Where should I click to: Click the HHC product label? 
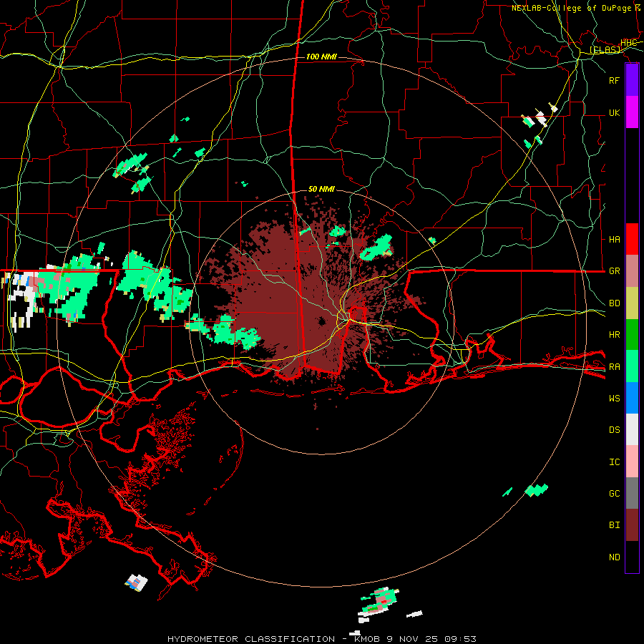click(628, 43)
